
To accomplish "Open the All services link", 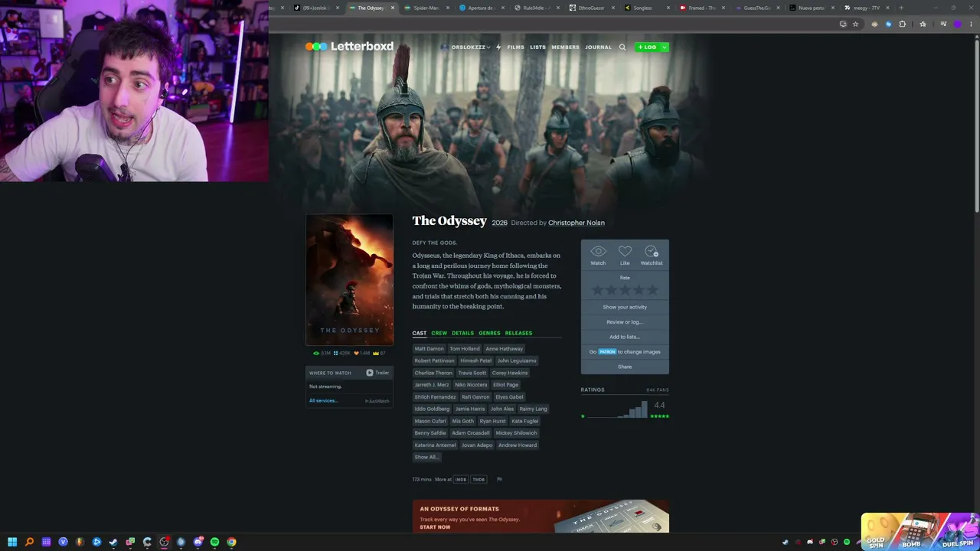I will coord(323,401).
